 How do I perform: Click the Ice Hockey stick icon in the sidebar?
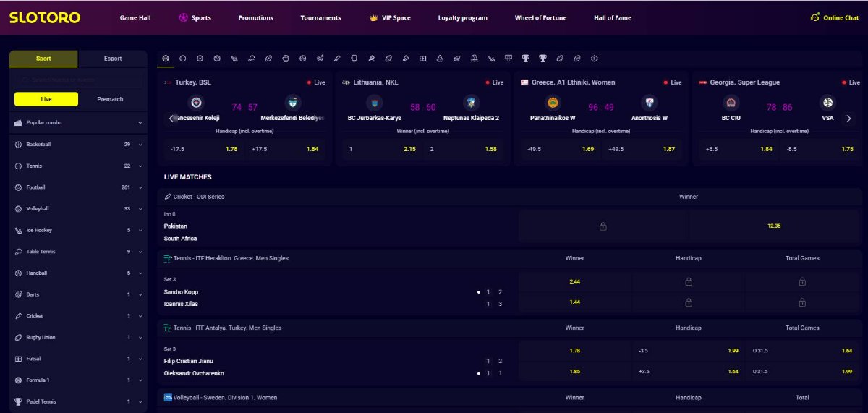pos(18,230)
